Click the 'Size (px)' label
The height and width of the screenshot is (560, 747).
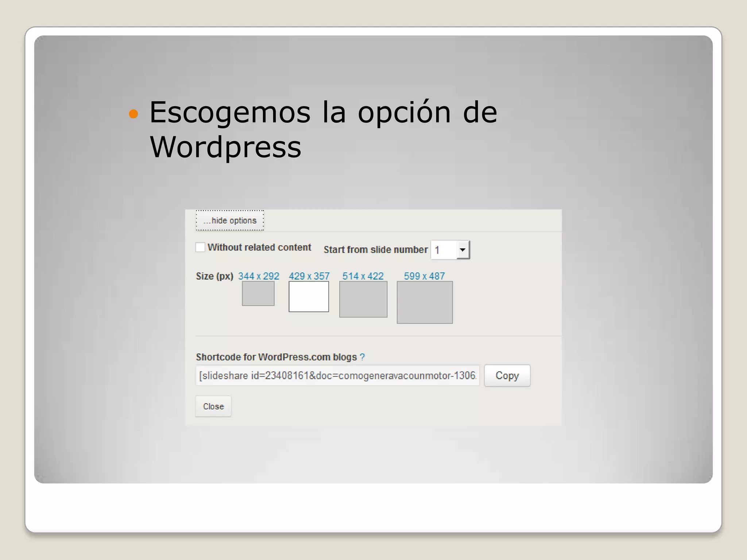(x=214, y=276)
